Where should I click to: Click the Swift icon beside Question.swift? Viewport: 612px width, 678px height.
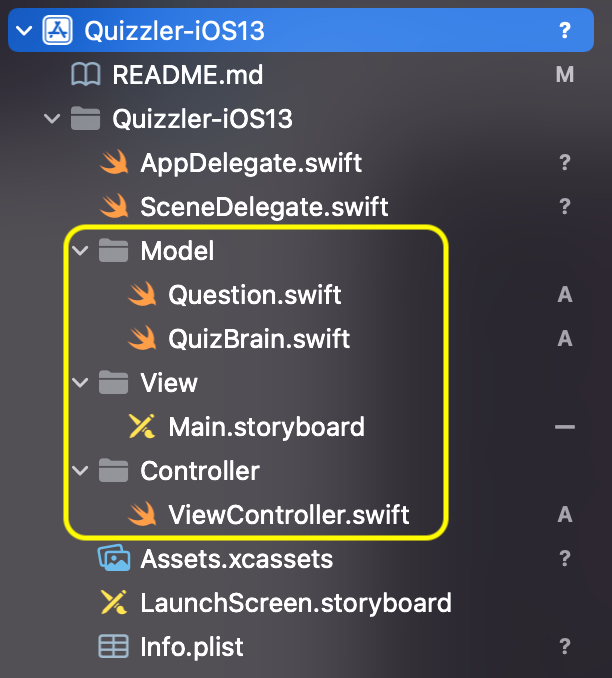click(x=144, y=295)
